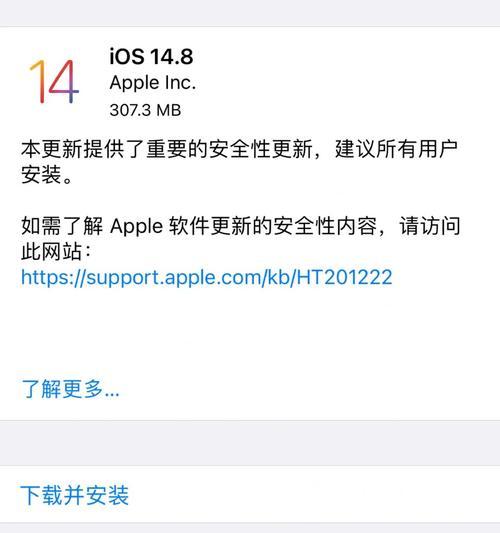The height and width of the screenshot is (533, 500).
Task: Tap the word 安装。 ending the first paragraph
Action: (x=47, y=175)
